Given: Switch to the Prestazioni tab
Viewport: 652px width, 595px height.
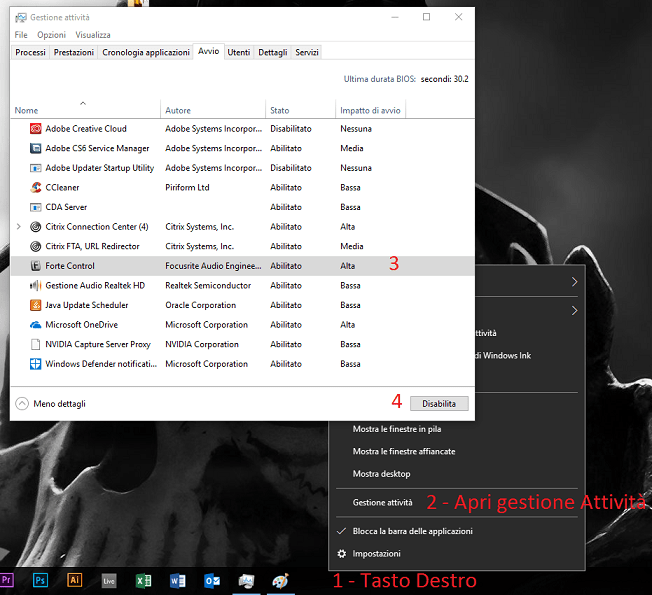Looking at the screenshot, I should pyautogui.click(x=74, y=52).
